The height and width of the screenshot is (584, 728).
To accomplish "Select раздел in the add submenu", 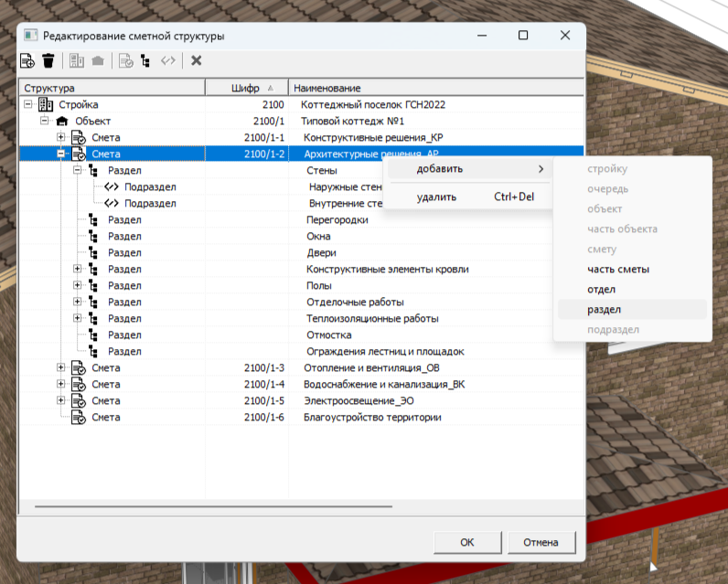I will coord(632,310).
